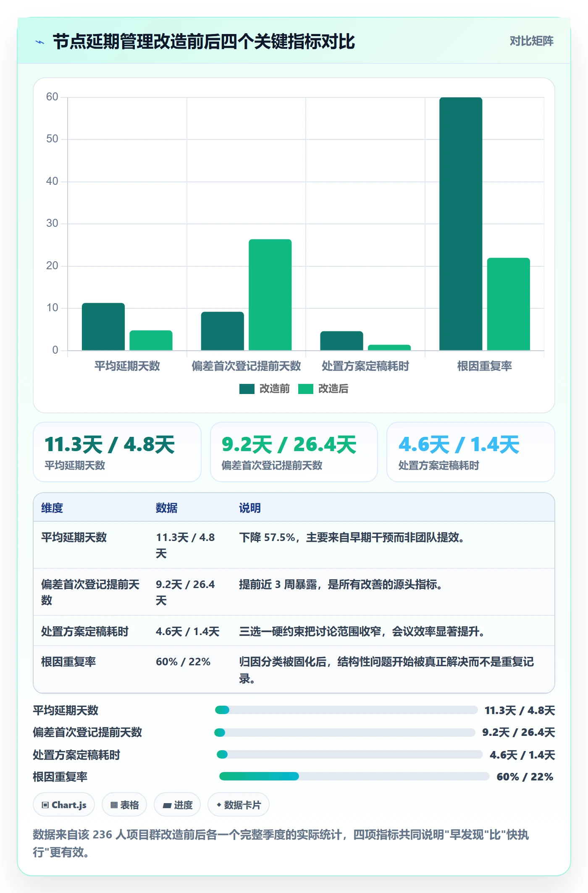This screenshot has width=588, height=893.
Task: Open the 4.6天 / 1.4天 stat card
Action: [471, 452]
